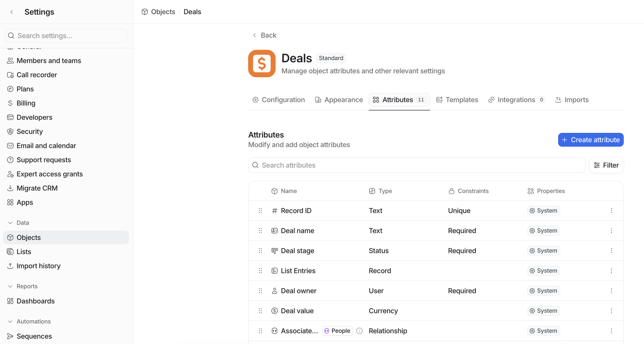This screenshot has width=644, height=344.
Task: Click the People relationship tag
Action: coord(337,331)
